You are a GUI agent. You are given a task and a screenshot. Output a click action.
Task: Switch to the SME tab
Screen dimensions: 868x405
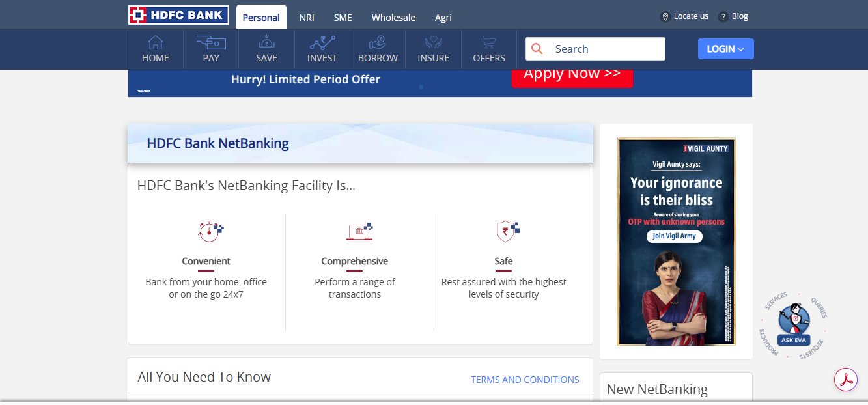(343, 18)
